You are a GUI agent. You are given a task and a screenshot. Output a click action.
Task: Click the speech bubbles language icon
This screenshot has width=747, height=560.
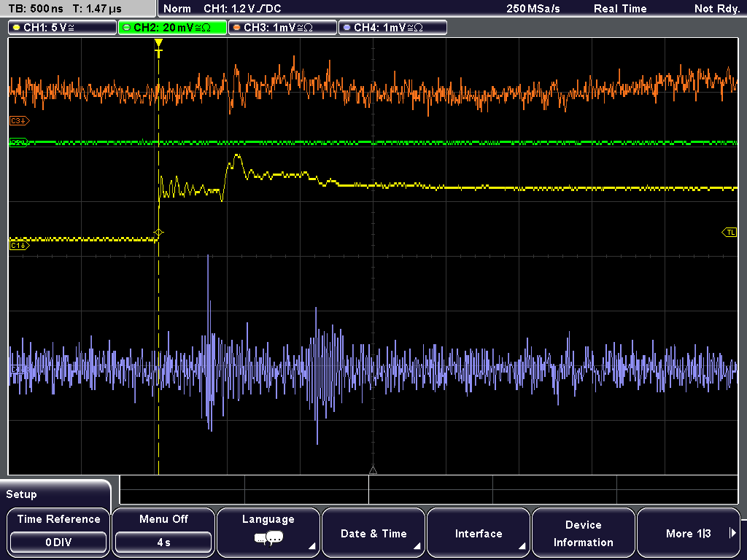click(268, 539)
